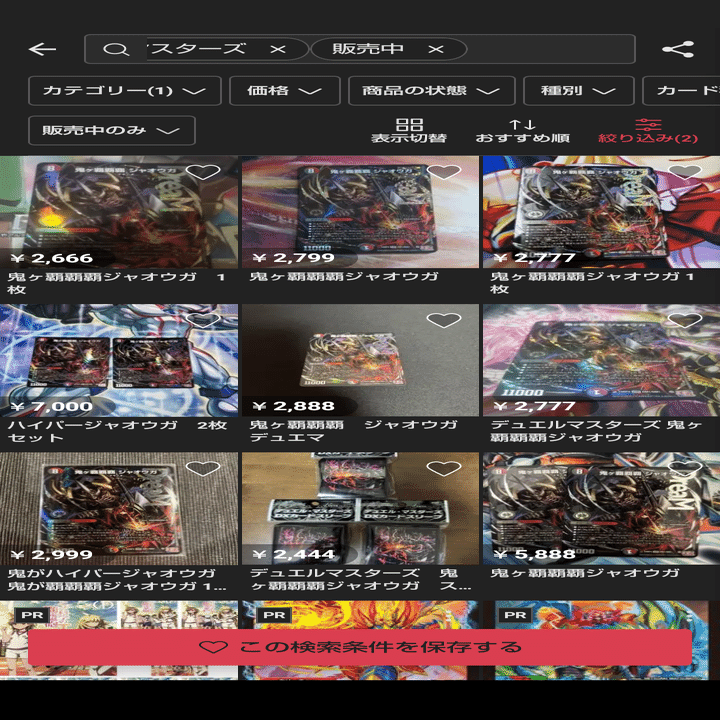Screen dimensions: 720x720
Task: Open the ¥2,799 card listing image
Action: tap(360, 212)
